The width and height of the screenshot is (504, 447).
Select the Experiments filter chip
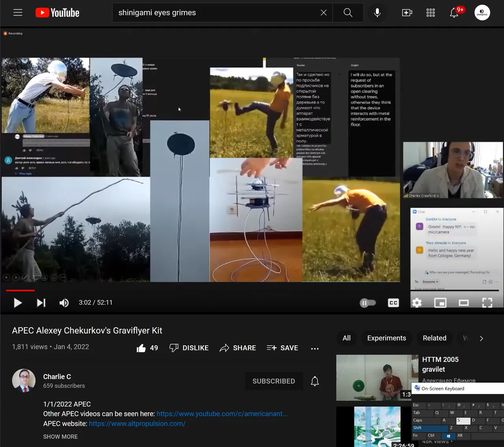[387, 338]
